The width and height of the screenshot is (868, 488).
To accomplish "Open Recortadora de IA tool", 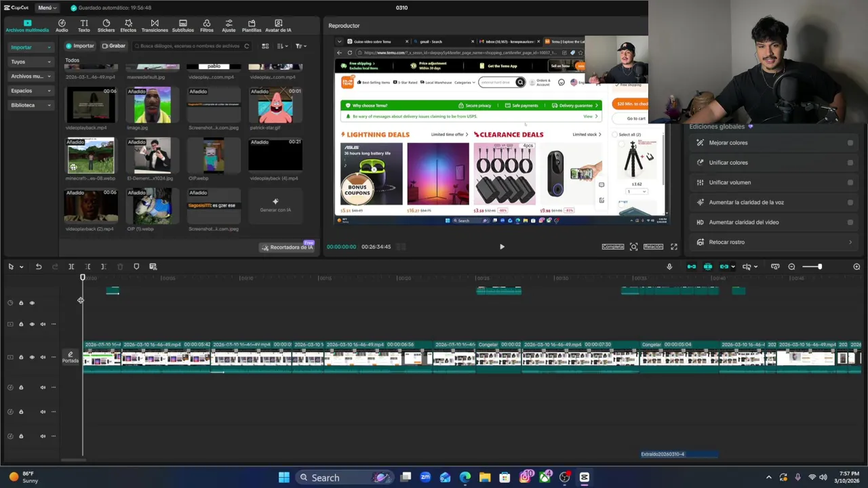I will (x=288, y=247).
